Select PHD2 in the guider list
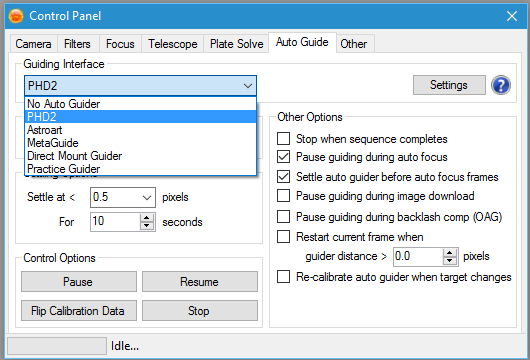530x360 pixels. pos(140,117)
